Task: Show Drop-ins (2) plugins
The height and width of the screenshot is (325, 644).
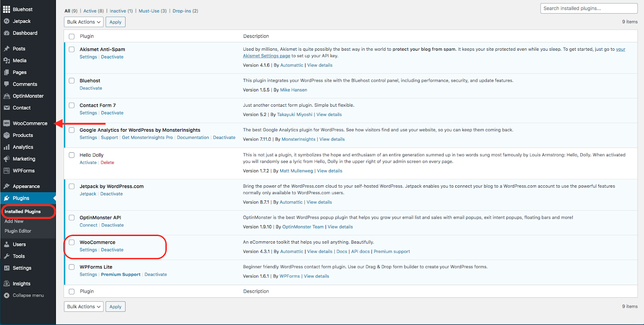Action: click(x=185, y=11)
